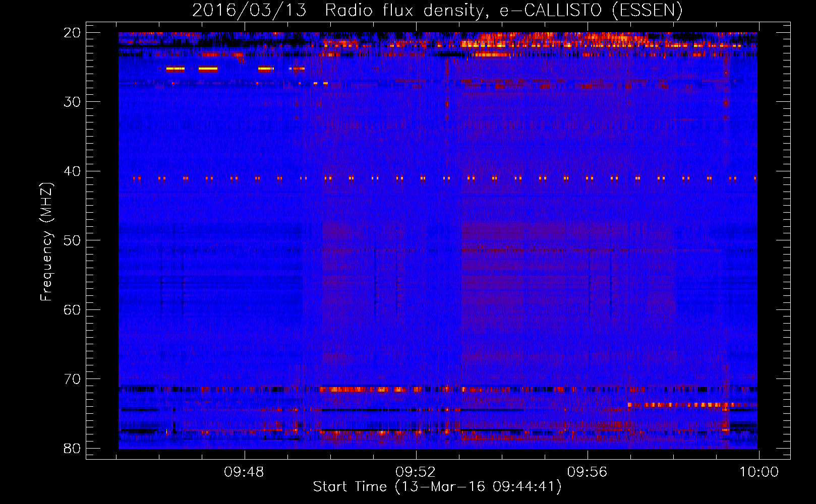816x504 pixels.
Task: Click the 10:00 time tick label
Action: point(759,472)
